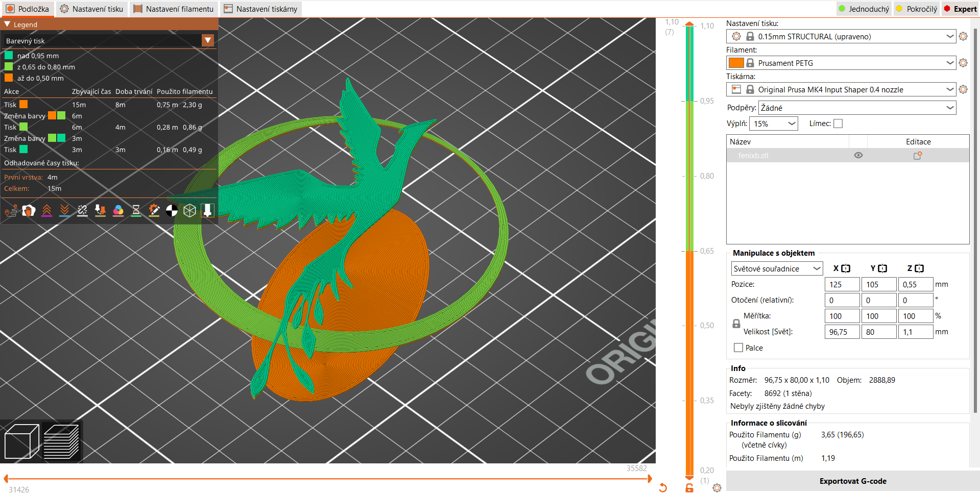This screenshot has width=980, height=494.
Task: Click horizontal moves slider left thumb
Action: click(x=6, y=479)
